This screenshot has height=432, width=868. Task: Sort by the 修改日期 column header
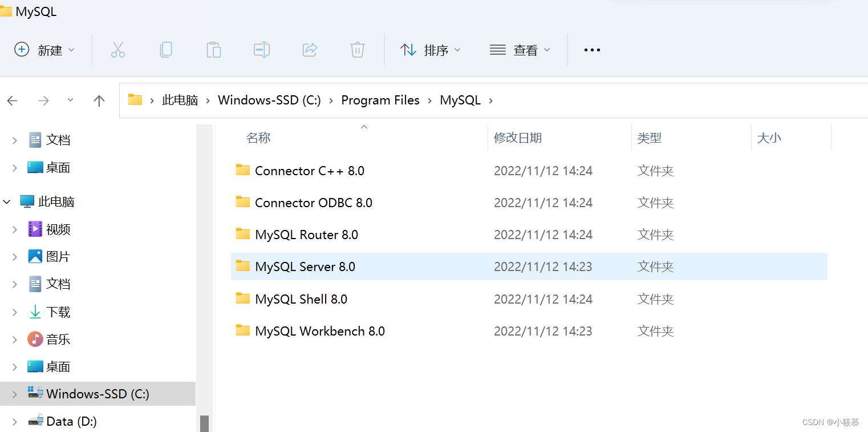518,138
